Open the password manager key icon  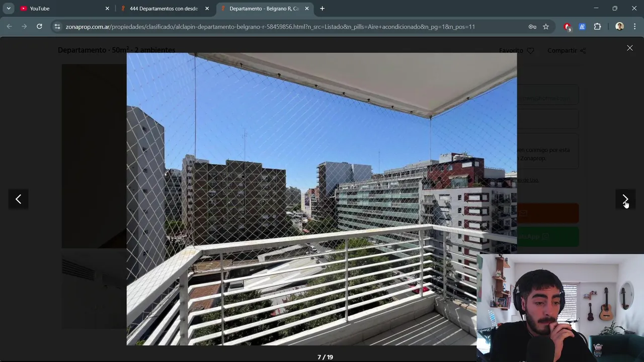(532, 27)
